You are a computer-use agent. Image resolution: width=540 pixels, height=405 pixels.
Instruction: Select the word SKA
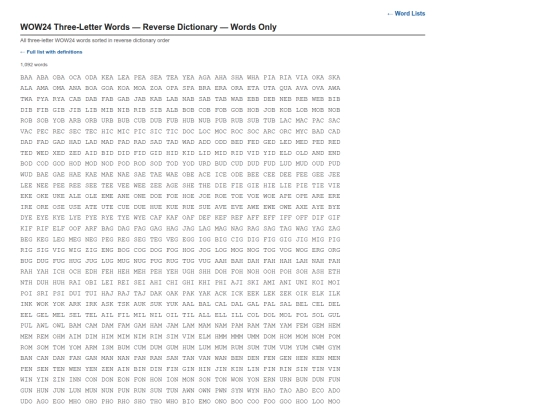click(x=334, y=77)
